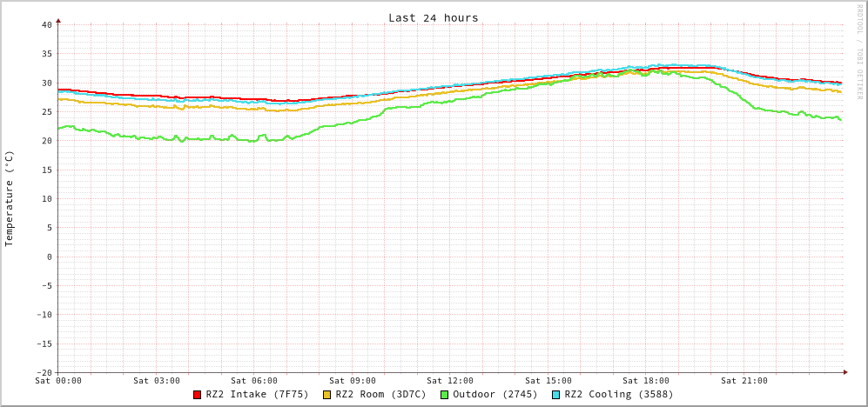Click the 20 value on temperature axis
The image size is (868, 407).
tap(46, 141)
